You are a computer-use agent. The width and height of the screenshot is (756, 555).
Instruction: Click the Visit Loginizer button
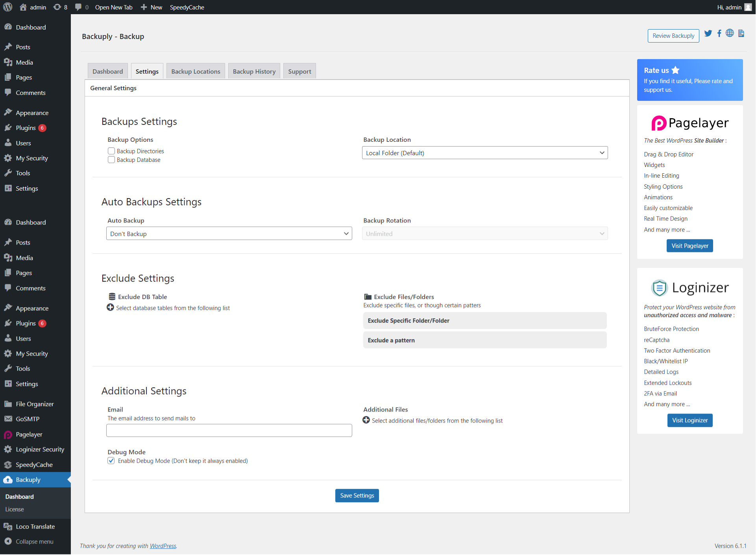689,420
